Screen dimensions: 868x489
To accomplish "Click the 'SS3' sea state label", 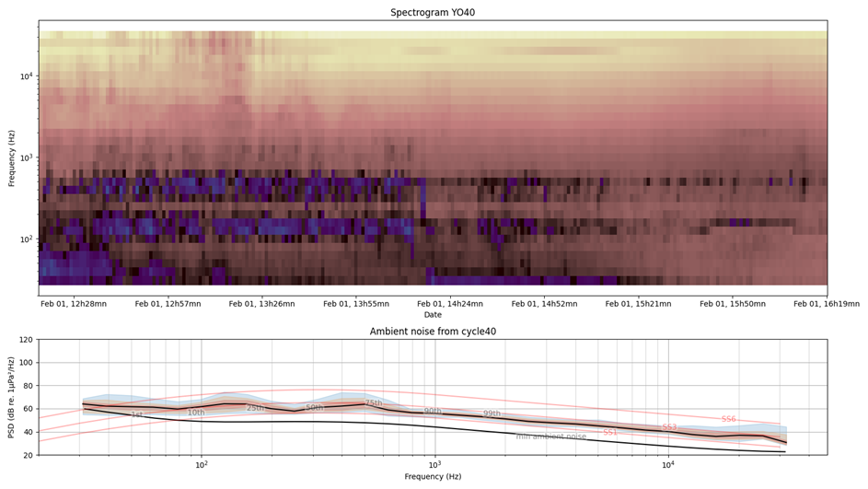I will [x=669, y=427].
